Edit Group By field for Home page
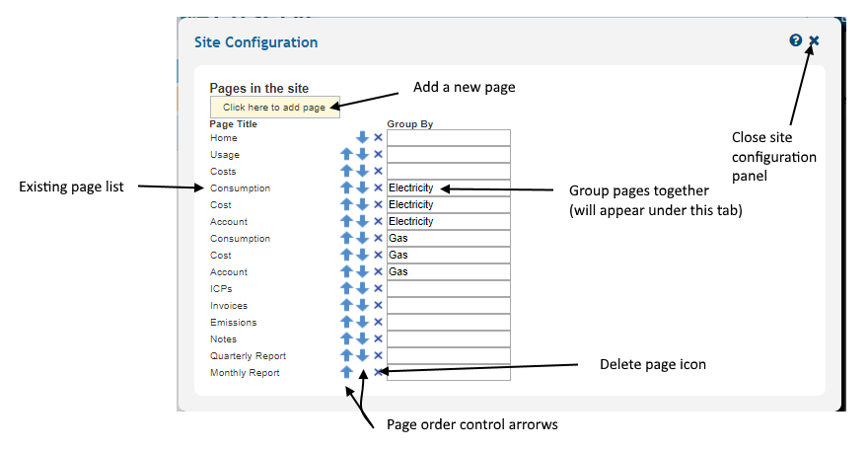The width and height of the screenshot is (868, 449). [x=448, y=138]
